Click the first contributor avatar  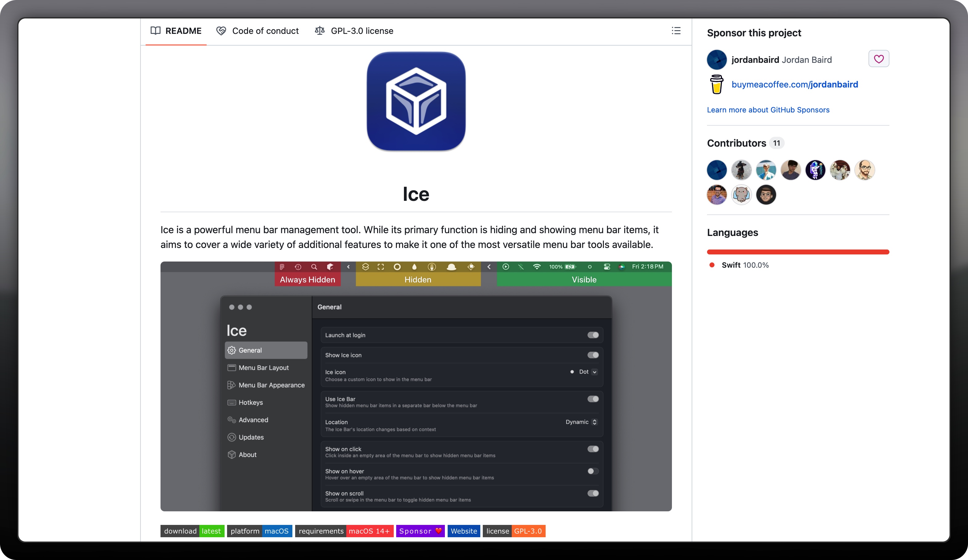point(716,170)
